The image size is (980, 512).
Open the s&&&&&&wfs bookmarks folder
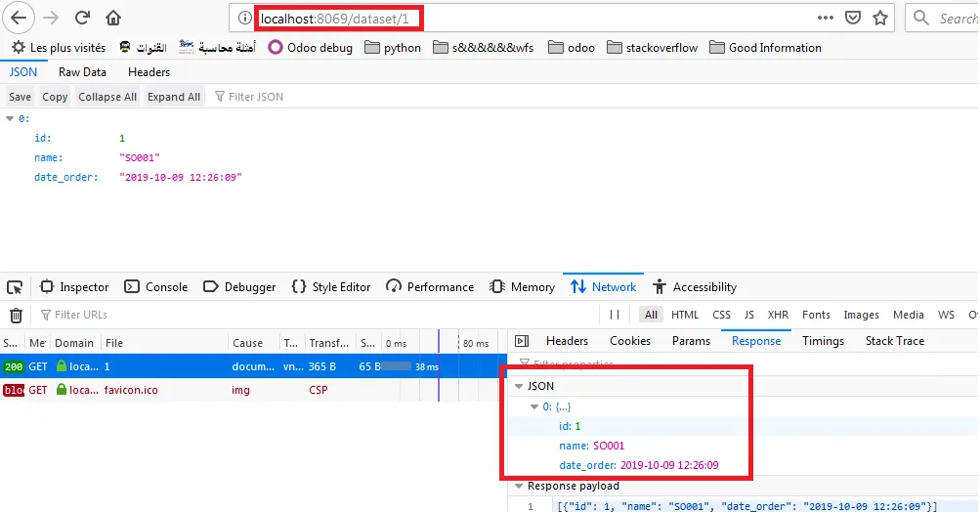pyautogui.click(x=483, y=48)
